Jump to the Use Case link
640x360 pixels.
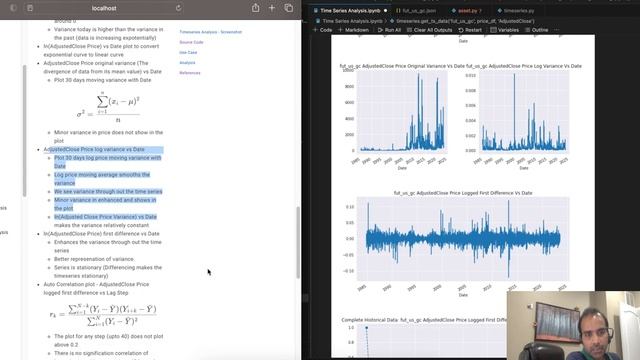pyautogui.click(x=188, y=52)
